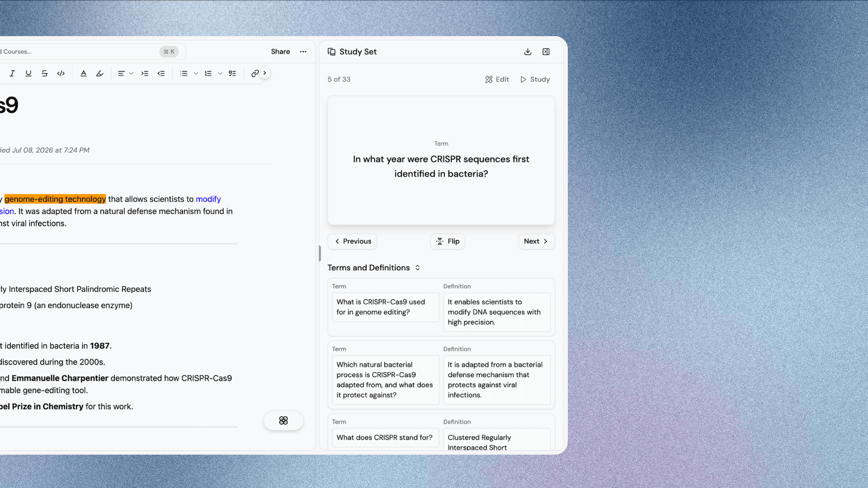Viewport: 868px width, 488px height.
Task: Insert a link from the toolbar
Action: [x=255, y=73]
